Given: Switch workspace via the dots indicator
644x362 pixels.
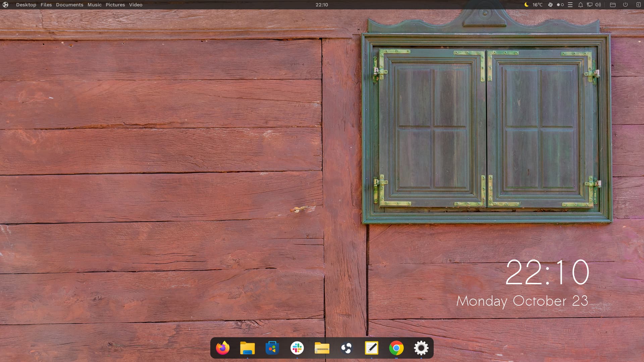Looking at the screenshot, I should click(560, 5).
